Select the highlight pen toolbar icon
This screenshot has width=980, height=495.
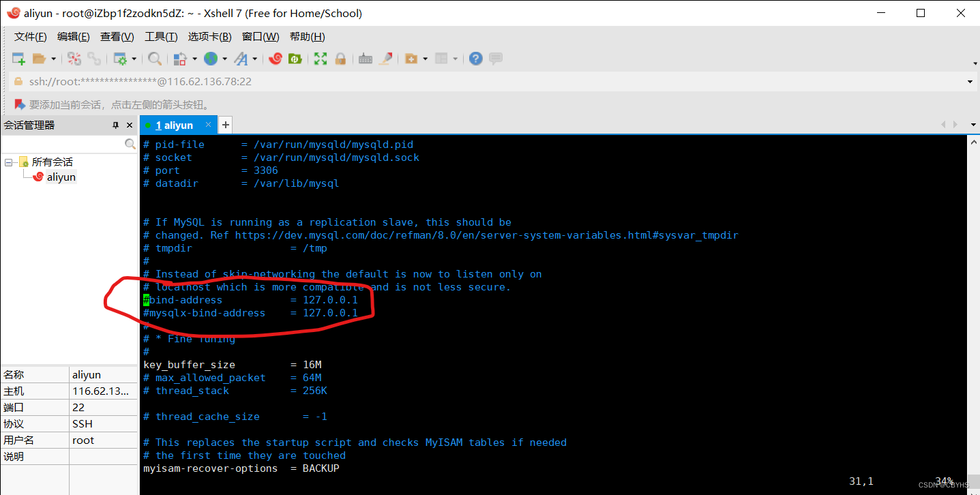[385, 59]
